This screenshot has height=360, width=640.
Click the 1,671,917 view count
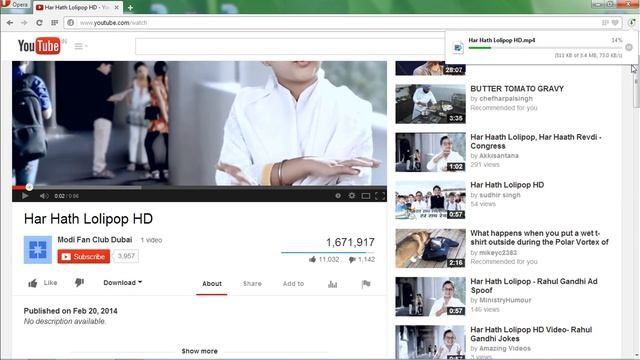pos(350,242)
